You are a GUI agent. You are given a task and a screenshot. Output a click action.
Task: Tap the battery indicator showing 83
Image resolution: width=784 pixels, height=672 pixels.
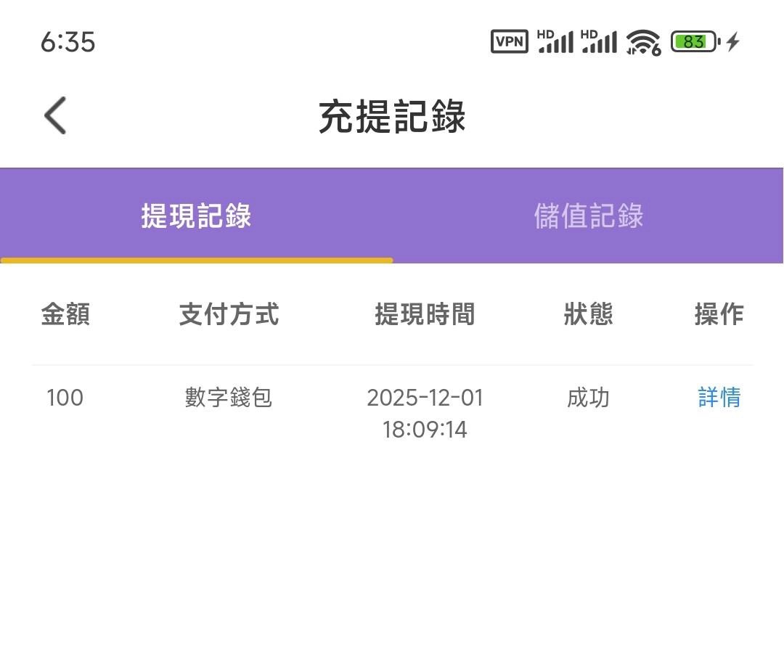coord(695,41)
